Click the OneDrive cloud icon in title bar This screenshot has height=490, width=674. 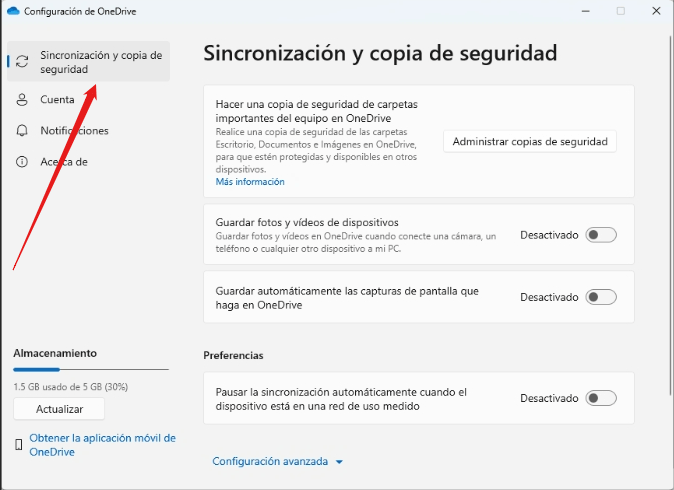click(13, 11)
